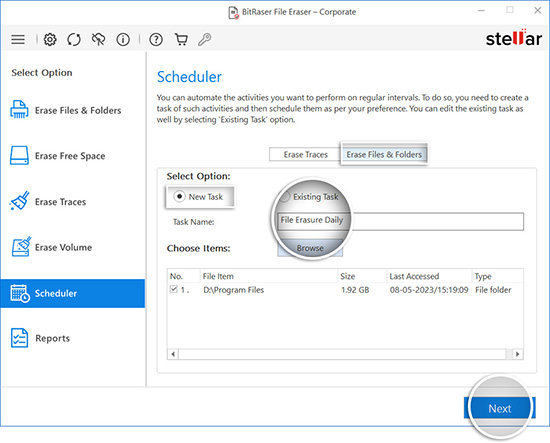This screenshot has width=550, height=443.
Task: Click the refresh/update arrows icon
Action: click(74, 39)
